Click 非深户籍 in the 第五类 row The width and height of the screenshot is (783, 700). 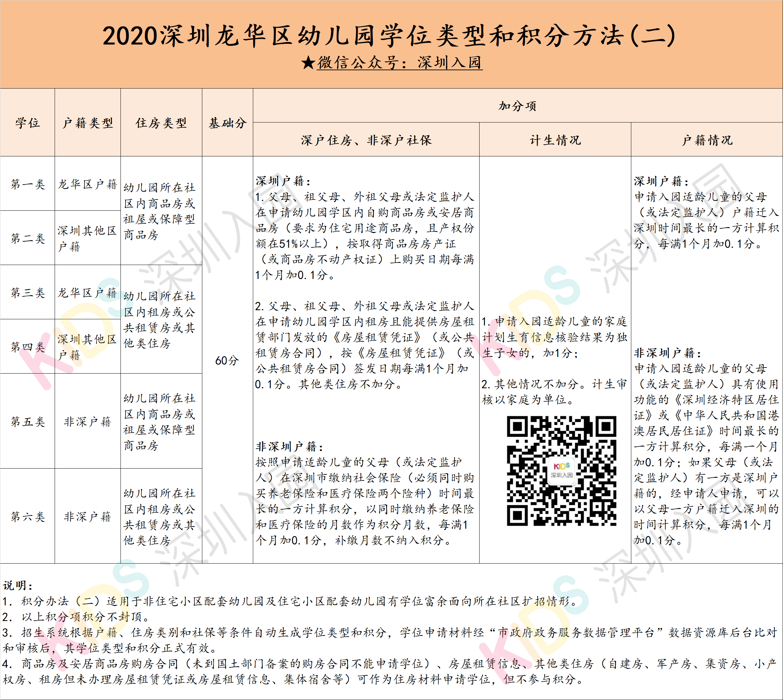click(88, 421)
